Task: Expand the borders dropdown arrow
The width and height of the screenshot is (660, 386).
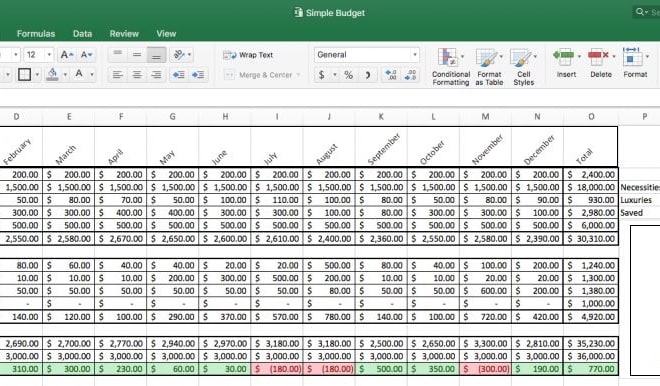Action: pos(37,75)
